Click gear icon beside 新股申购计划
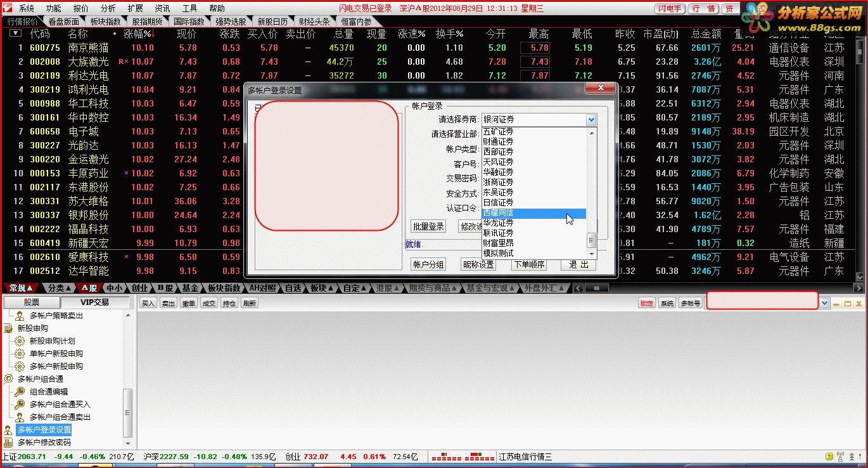Image resolution: width=868 pixels, height=468 pixels. (20, 341)
